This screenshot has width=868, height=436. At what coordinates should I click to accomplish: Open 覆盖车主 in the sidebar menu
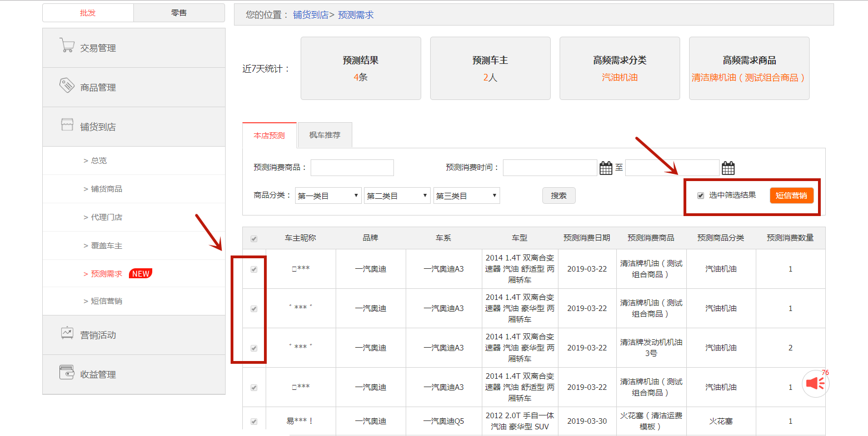107,245
